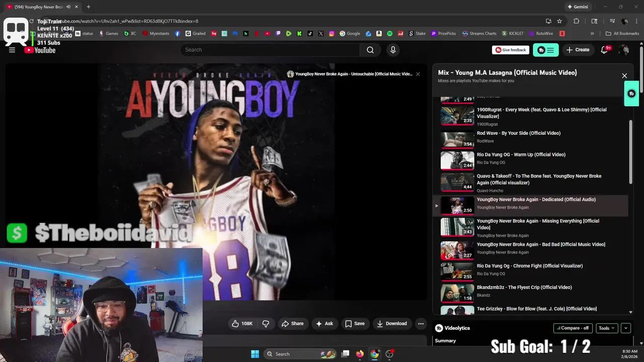644x362 pixels.
Task: Open Chrome media controls icon
Action: point(612,21)
